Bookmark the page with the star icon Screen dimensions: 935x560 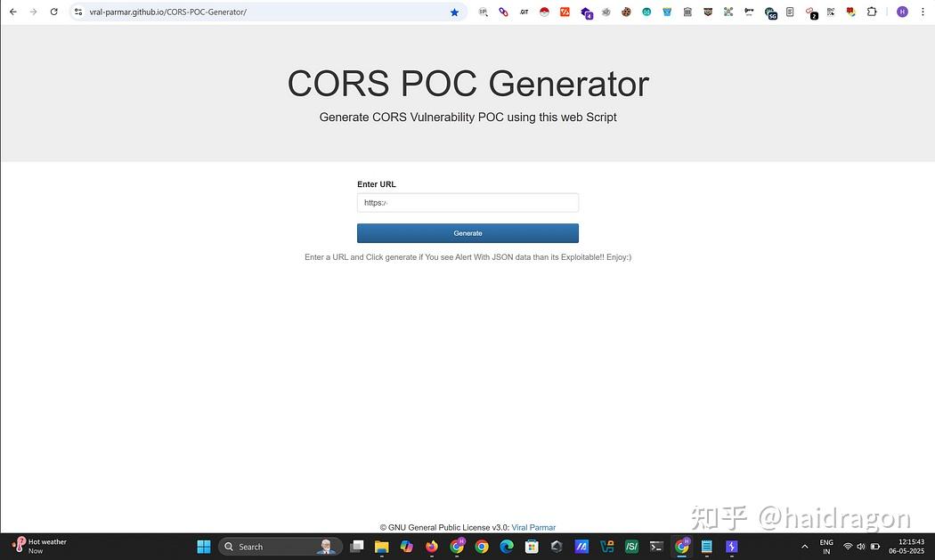tap(454, 12)
